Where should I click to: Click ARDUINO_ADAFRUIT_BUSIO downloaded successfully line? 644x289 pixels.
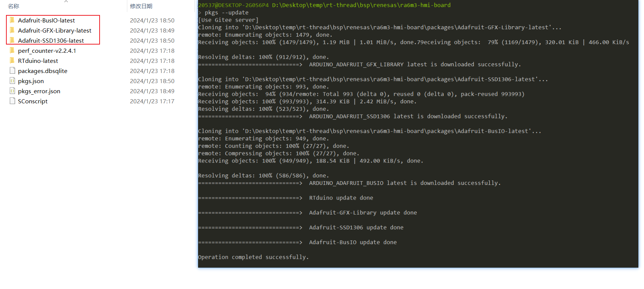coord(349,183)
